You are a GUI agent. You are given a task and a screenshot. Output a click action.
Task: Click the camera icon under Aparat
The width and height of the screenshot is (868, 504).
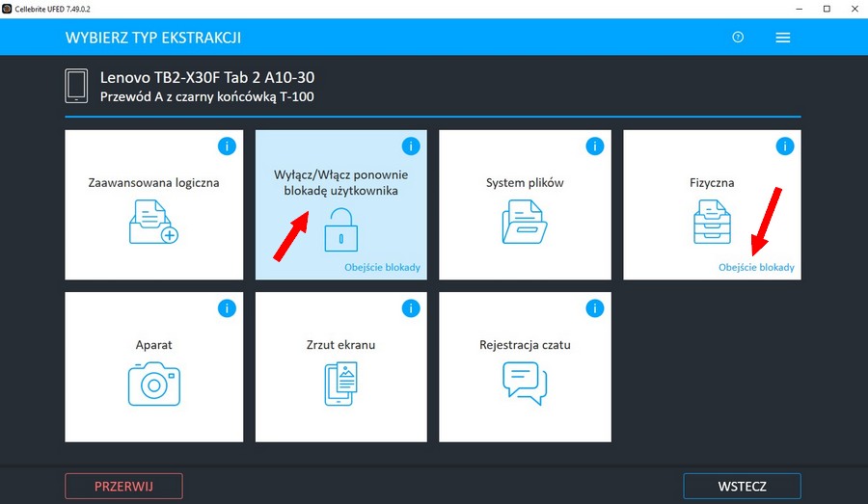coord(154,384)
